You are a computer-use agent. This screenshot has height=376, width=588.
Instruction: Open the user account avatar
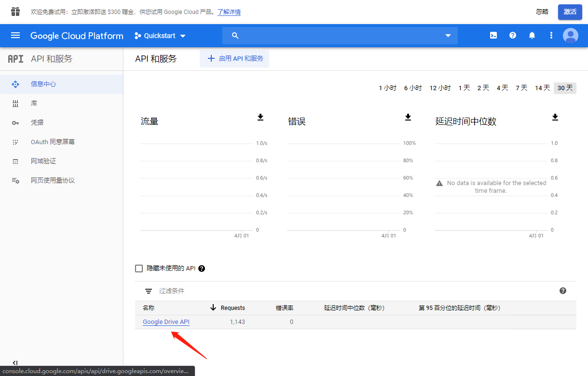point(571,36)
